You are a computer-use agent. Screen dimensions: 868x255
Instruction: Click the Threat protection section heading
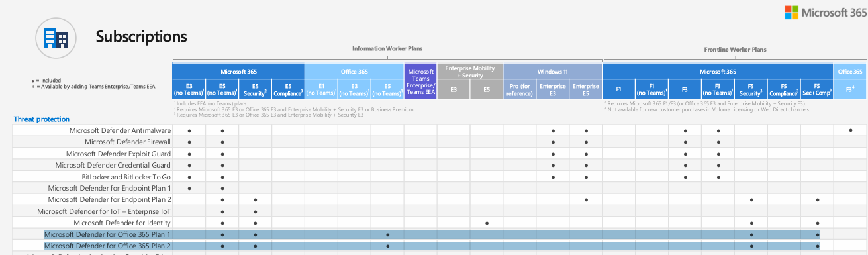pos(41,119)
